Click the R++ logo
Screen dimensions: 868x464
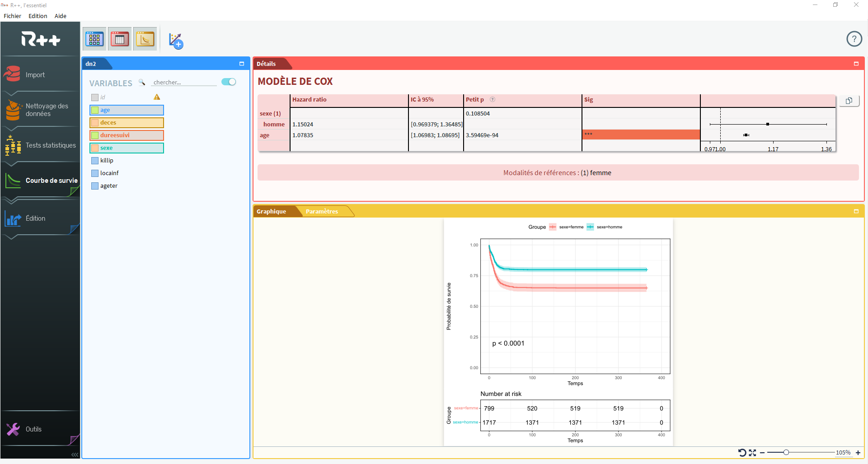click(x=40, y=39)
